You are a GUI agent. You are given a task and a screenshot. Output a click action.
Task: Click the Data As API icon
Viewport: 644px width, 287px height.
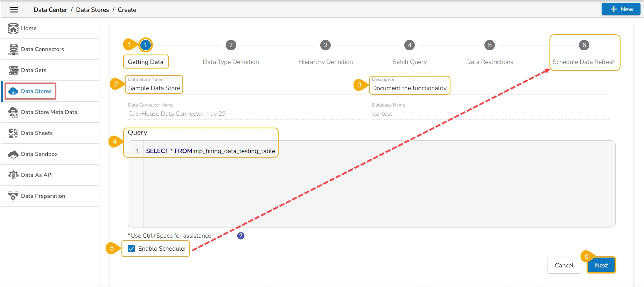tap(13, 175)
